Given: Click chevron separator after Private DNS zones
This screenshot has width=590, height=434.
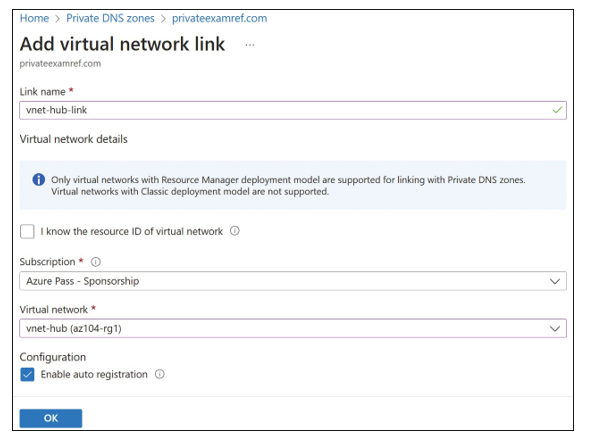Looking at the screenshot, I should (163, 19).
